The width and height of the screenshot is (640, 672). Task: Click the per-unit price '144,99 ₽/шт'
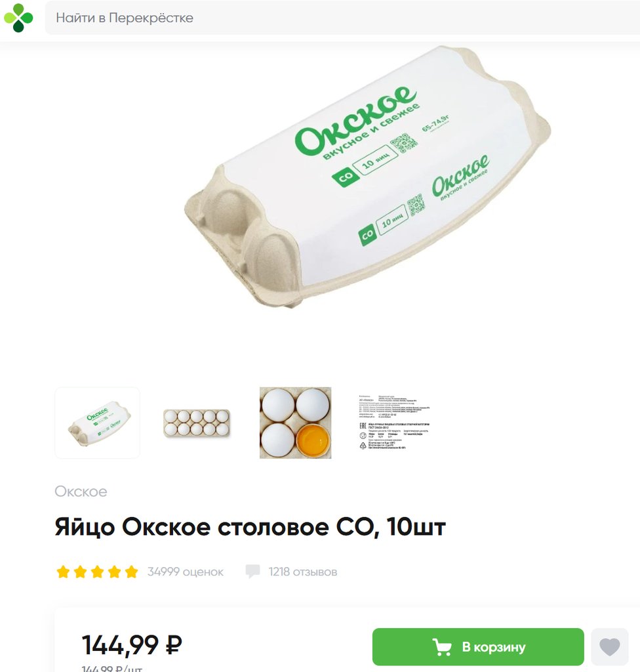coord(112,668)
